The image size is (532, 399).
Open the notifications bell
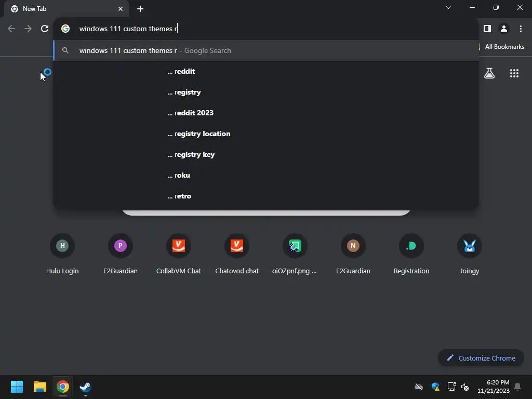point(518,387)
